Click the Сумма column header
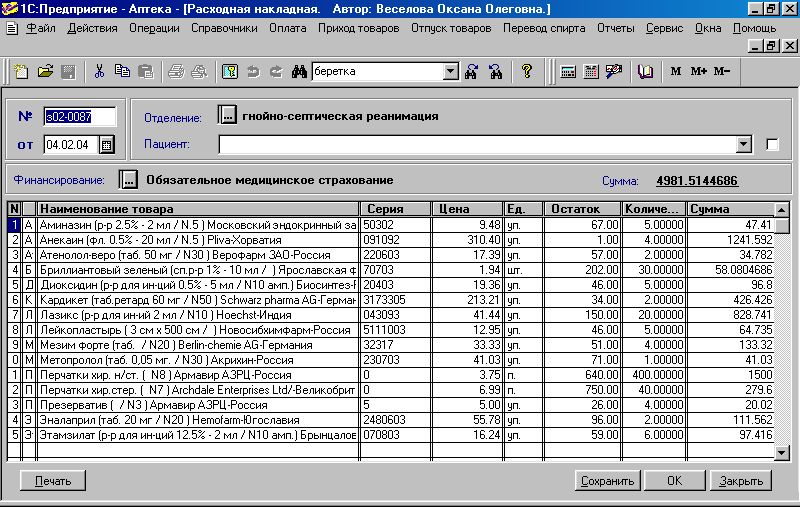The width and height of the screenshot is (800, 507). click(731, 209)
